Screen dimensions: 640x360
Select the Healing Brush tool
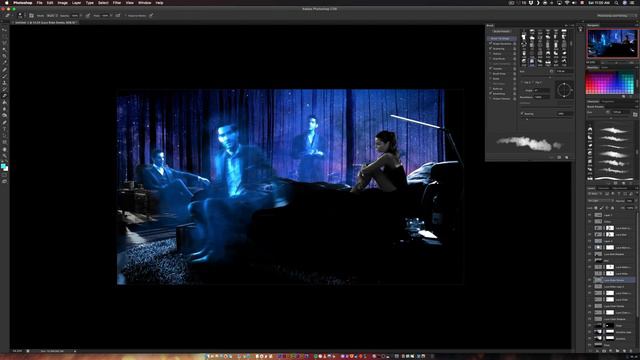[x=4, y=69]
